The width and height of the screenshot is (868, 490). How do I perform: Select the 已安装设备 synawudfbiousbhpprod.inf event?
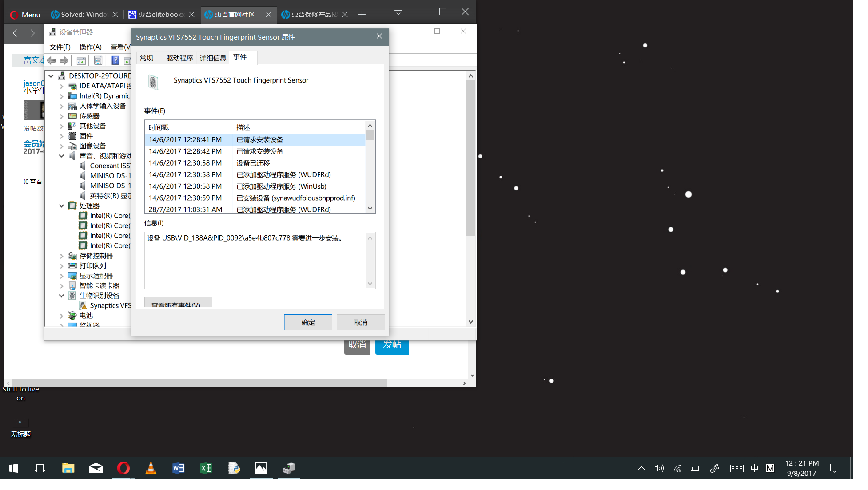[x=255, y=198]
